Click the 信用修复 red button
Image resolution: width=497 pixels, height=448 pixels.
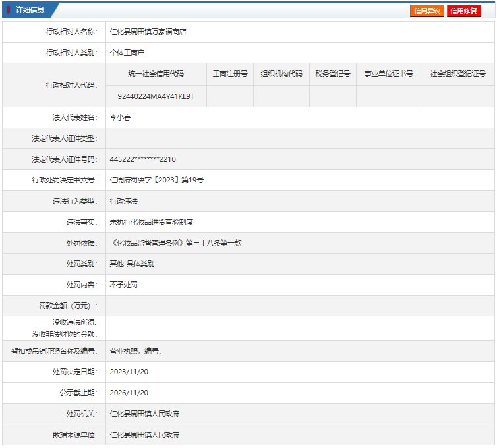tap(464, 11)
